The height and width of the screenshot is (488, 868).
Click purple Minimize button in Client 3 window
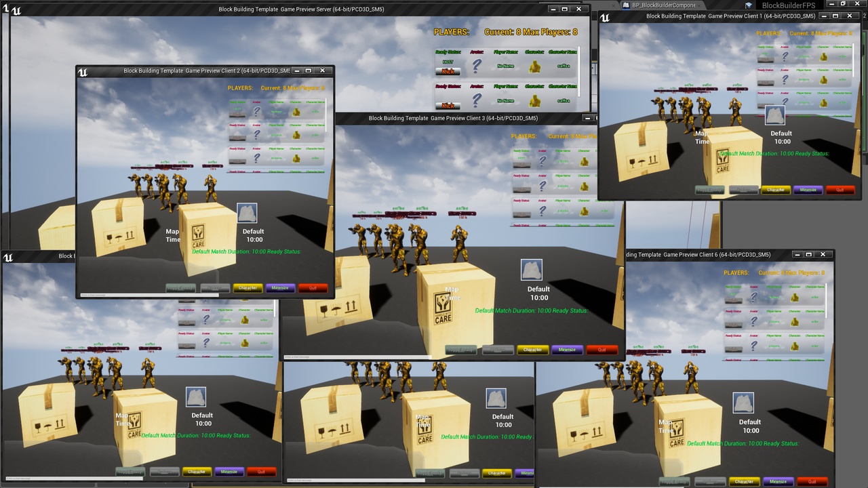(568, 350)
